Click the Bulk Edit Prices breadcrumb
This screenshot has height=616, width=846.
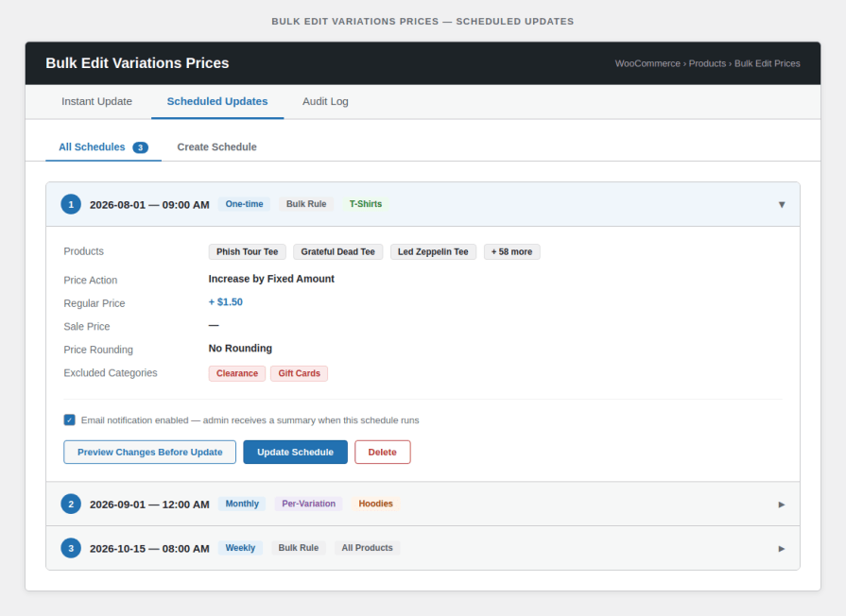pos(767,63)
